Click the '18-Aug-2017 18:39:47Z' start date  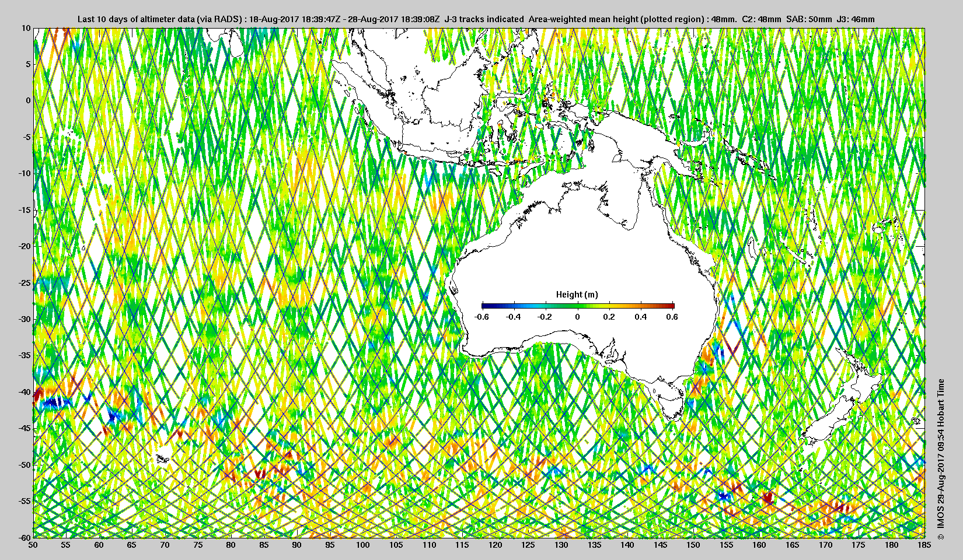click(295, 19)
